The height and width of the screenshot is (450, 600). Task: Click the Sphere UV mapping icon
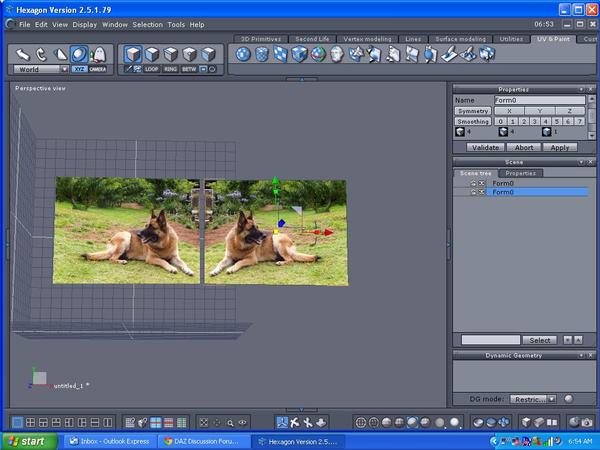click(x=243, y=54)
